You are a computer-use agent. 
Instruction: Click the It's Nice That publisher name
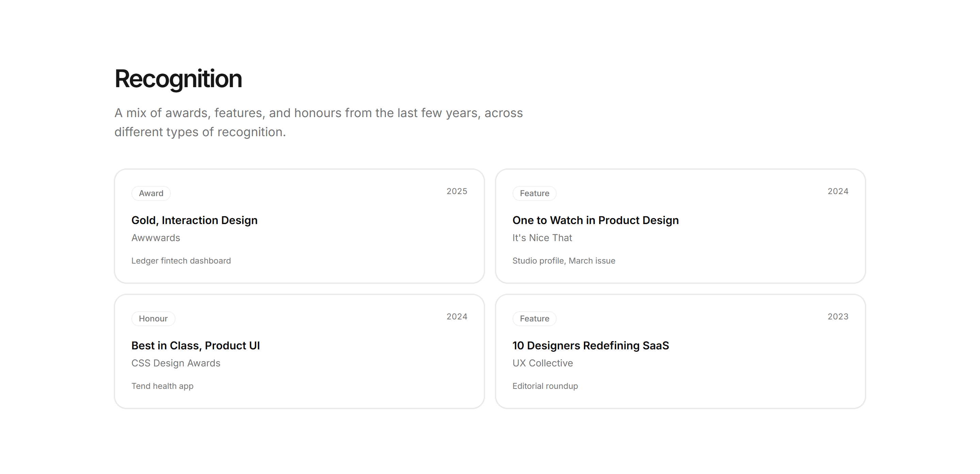click(542, 238)
